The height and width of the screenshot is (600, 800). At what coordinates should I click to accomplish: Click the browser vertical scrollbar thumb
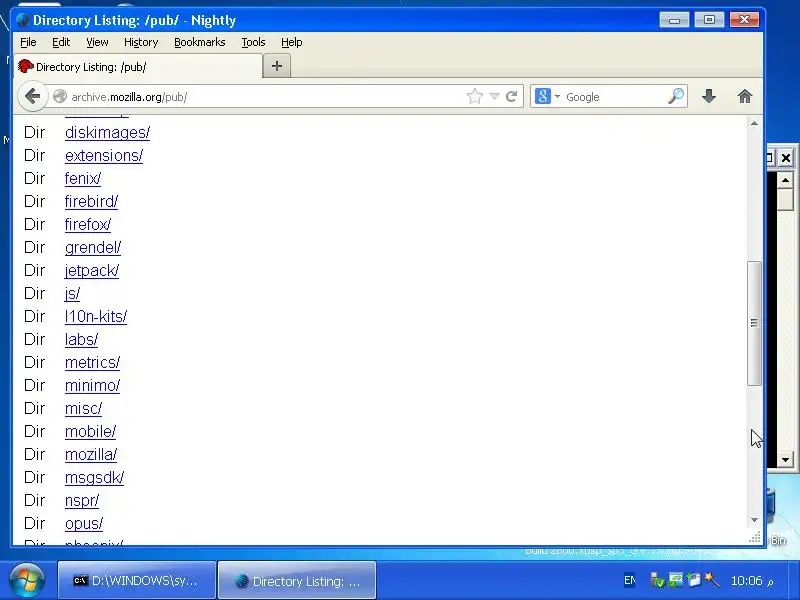tap(754, 323)
